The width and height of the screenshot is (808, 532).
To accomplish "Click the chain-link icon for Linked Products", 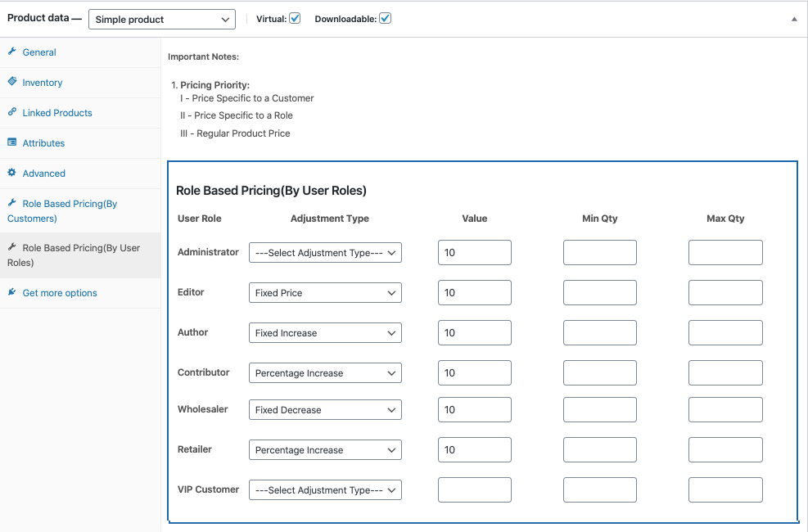I will 12,112.
